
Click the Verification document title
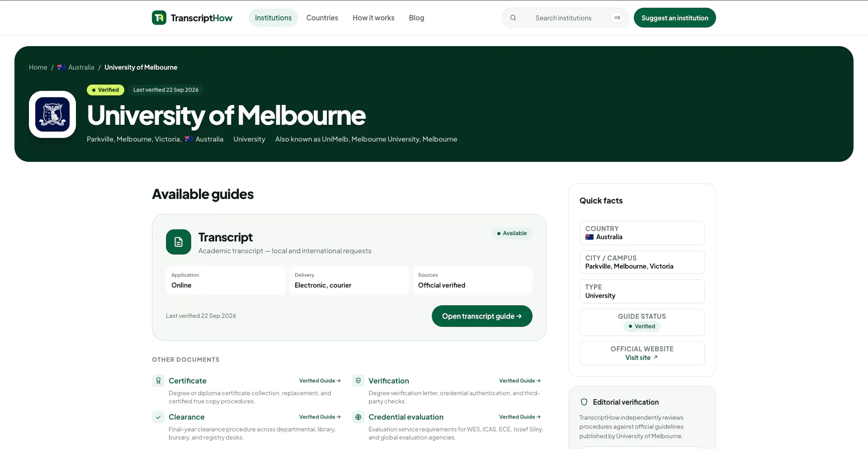[x=389, y=381]
